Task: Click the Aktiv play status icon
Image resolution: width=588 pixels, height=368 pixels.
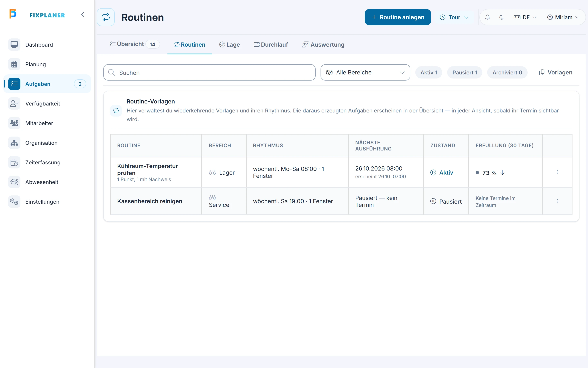Action: [433, 173]
